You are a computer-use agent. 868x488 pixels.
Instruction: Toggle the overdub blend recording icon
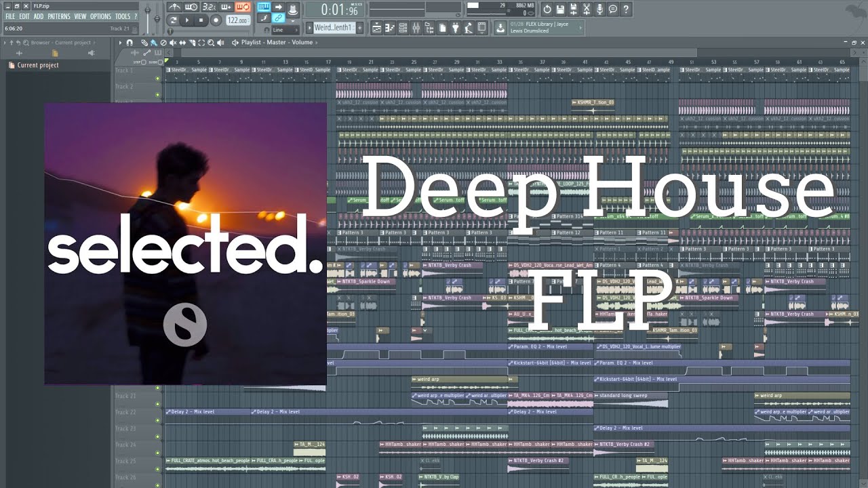[226, 7]
